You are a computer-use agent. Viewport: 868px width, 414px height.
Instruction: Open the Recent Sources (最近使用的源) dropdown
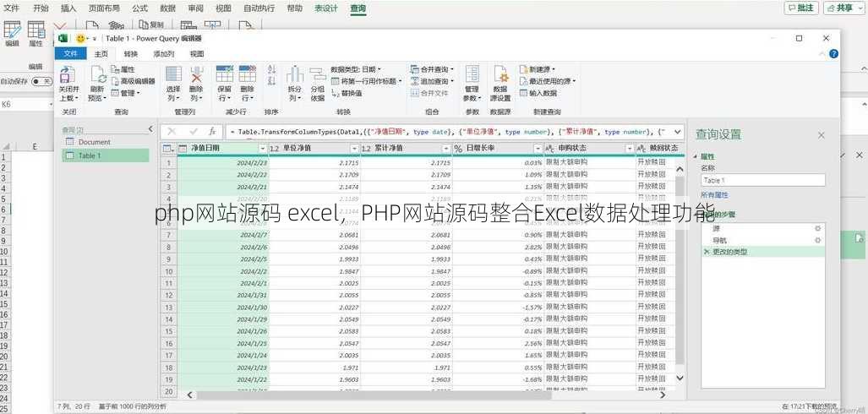point(548,81)
